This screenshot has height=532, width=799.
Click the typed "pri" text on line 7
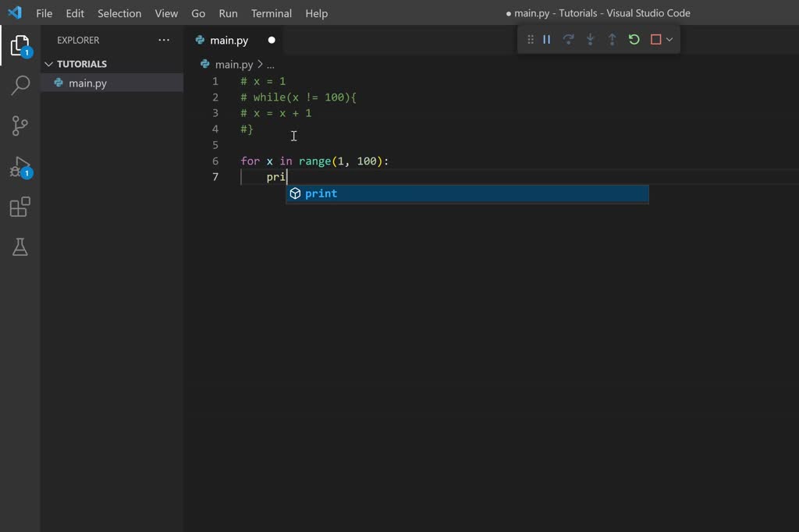(x=275, y=177)
